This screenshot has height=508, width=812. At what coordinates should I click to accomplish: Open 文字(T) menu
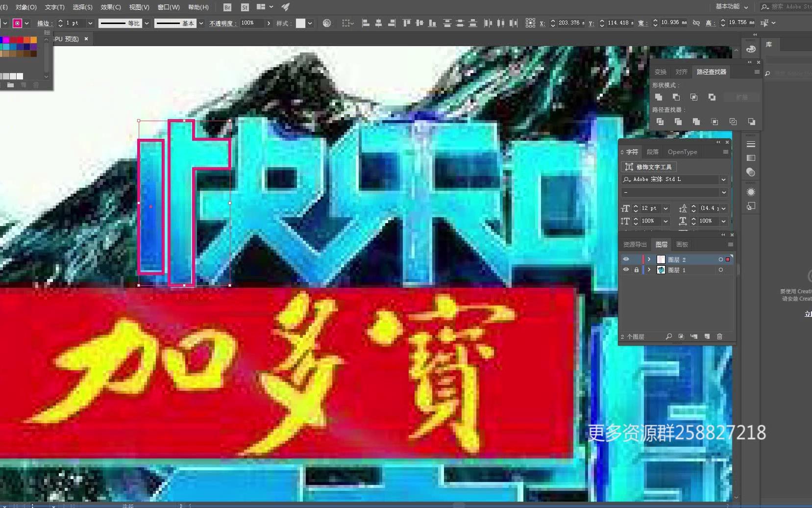coord(54,7)
